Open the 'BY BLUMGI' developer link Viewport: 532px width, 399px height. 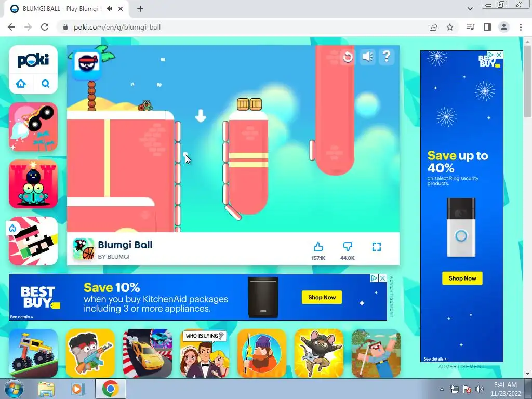coord(114,257)
